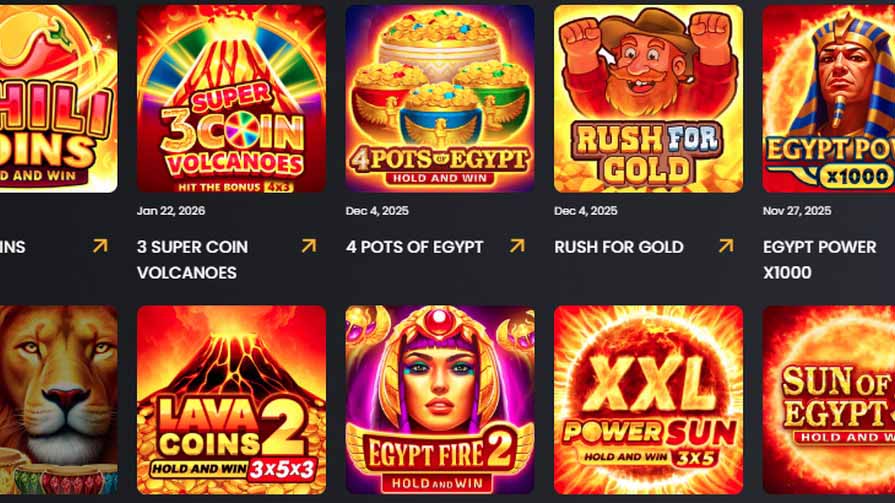Open the 3 Super Coin Volcanoes game thumbnail
This screenshot has width=895, height=503.
(232, 99)
